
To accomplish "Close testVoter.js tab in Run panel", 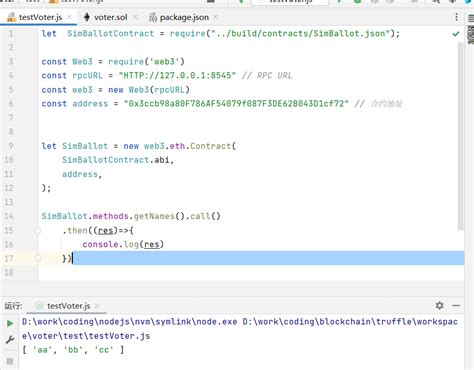I will tap(97, 306).
